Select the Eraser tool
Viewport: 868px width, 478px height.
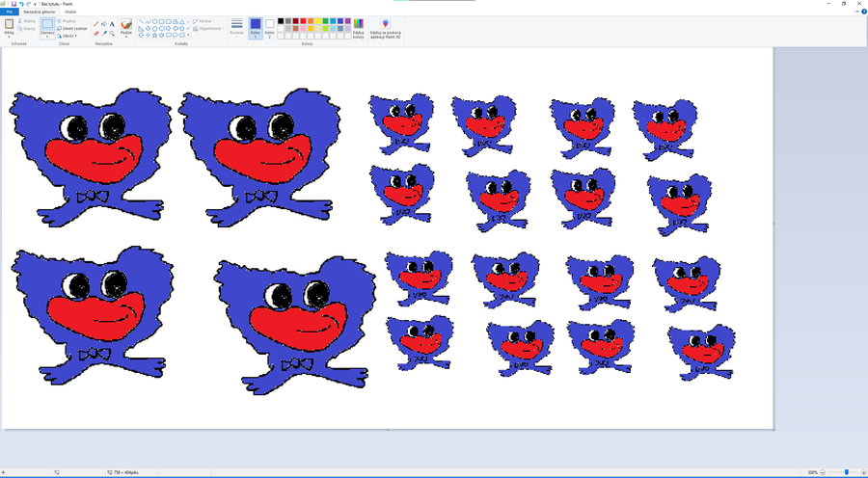[96, 33]
